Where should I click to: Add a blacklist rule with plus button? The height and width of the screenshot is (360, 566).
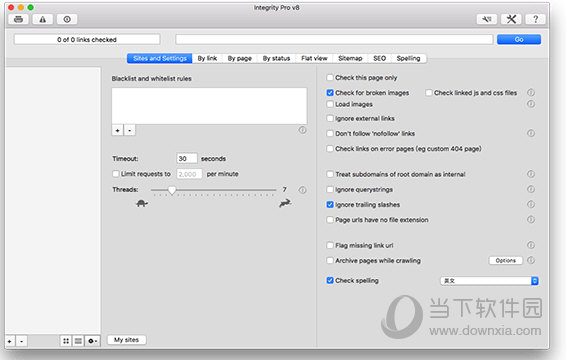(117, 130)
